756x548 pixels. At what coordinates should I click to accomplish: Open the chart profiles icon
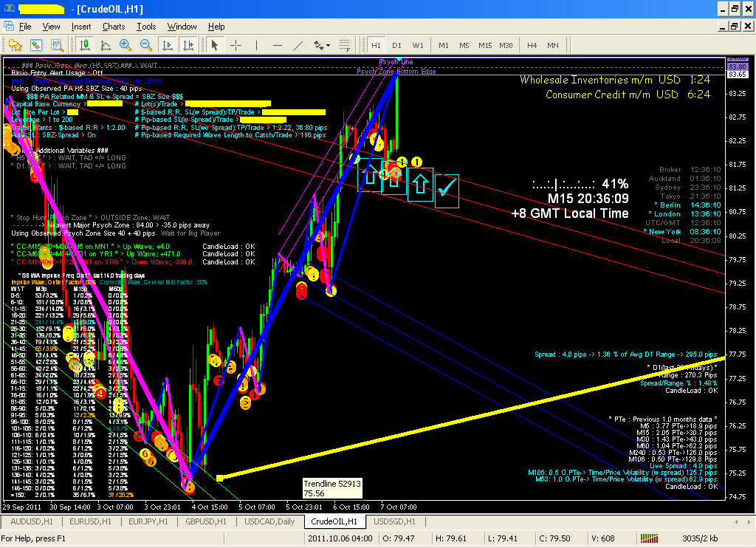pyautogui.click(x=15, y=45)
